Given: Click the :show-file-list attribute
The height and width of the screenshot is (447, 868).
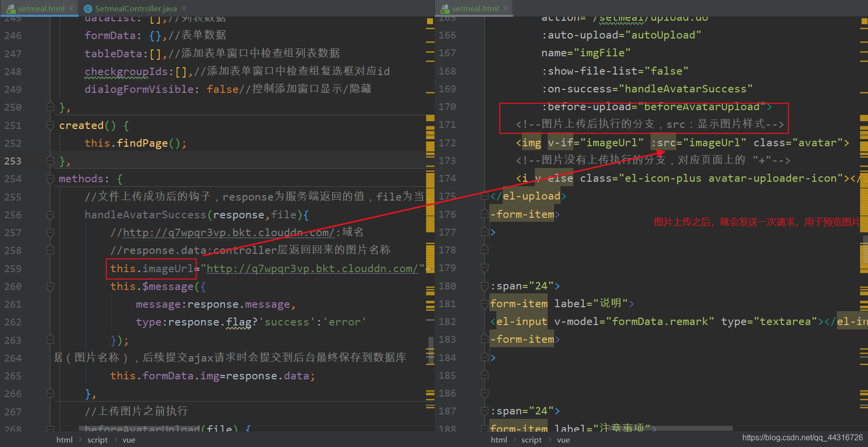Looking at the screenshot, I should coord(615,71).
